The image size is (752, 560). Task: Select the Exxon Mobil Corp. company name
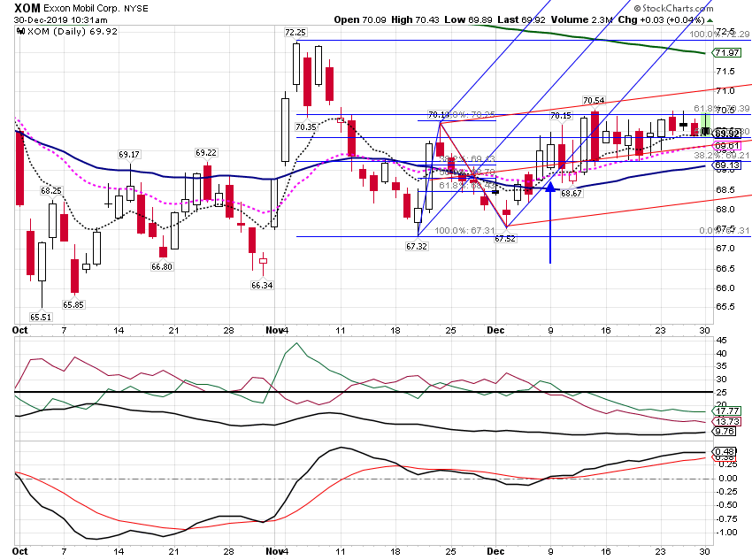[x=81, y=9]
